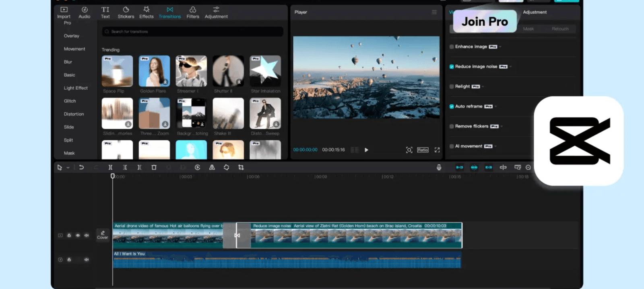Open the selection tool dropdown arrow
This screenshot has height=289, width=644.
tap(68, 168)
